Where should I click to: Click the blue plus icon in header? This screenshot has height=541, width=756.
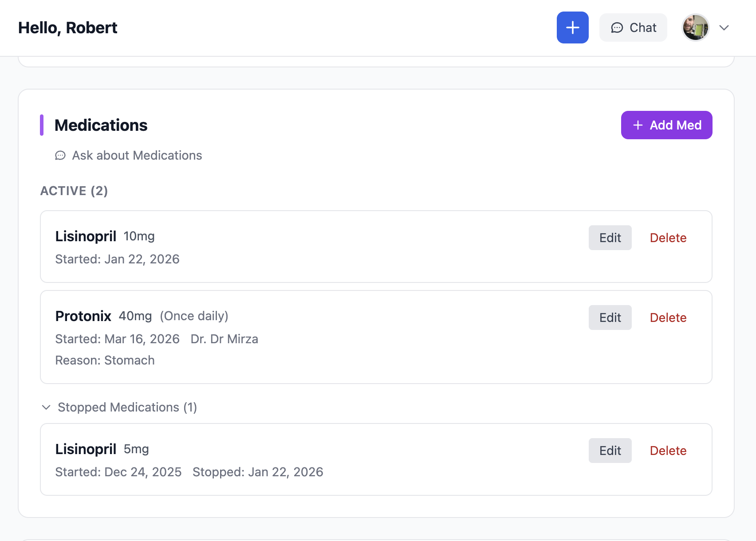(572, 27)
